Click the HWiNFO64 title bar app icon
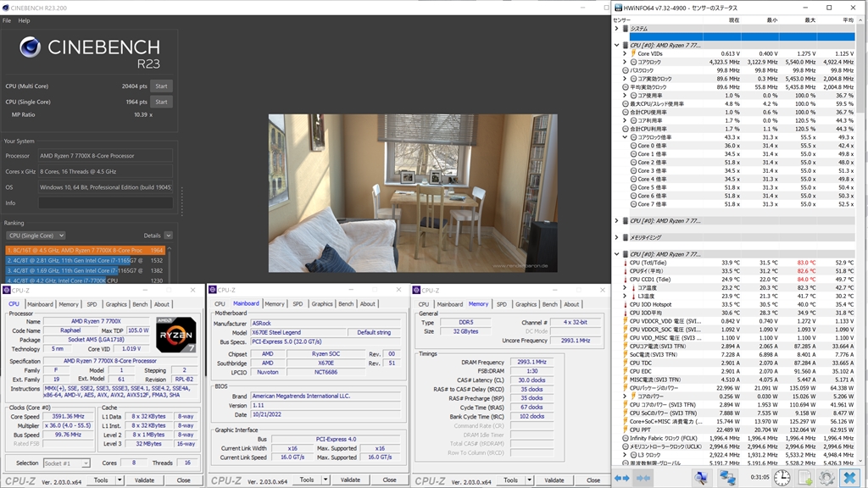The image size is (868, 488). [618, 8]
